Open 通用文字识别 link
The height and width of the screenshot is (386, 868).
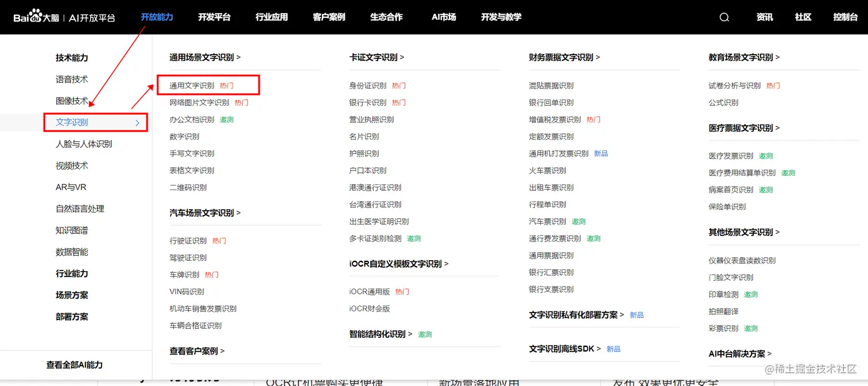point(192,86)
